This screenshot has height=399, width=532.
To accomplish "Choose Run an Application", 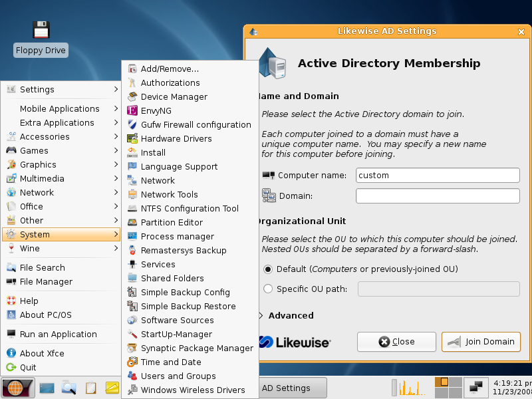I will point(61,334).
